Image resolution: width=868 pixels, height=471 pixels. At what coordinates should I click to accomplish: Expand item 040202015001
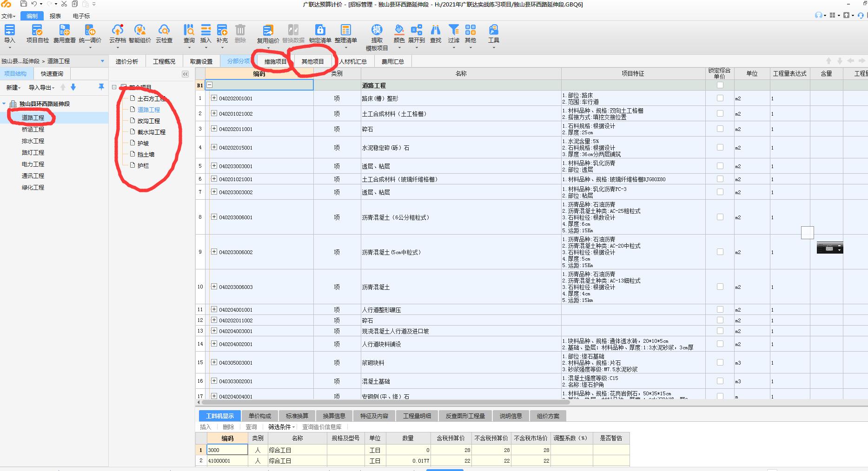click(x=214, y=147)
